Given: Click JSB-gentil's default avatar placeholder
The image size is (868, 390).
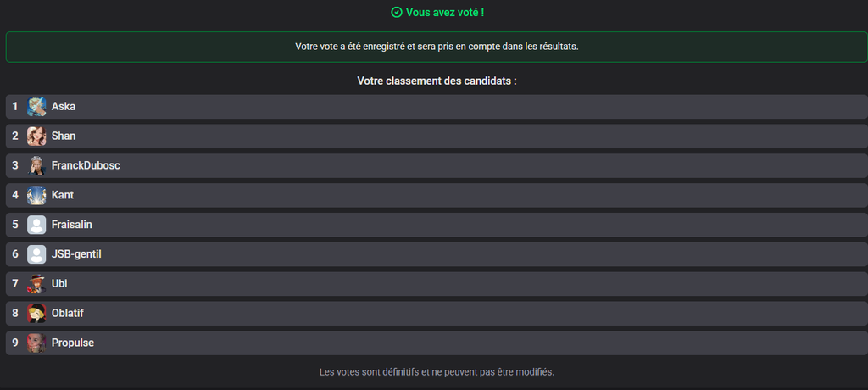Looking at the screenshot, I should click(36, 254).
